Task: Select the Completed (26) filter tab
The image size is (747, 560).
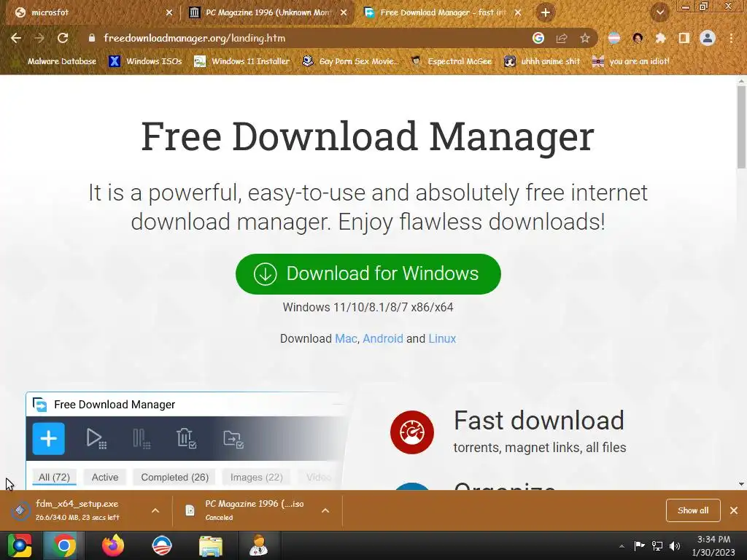Action: (175, 477)
